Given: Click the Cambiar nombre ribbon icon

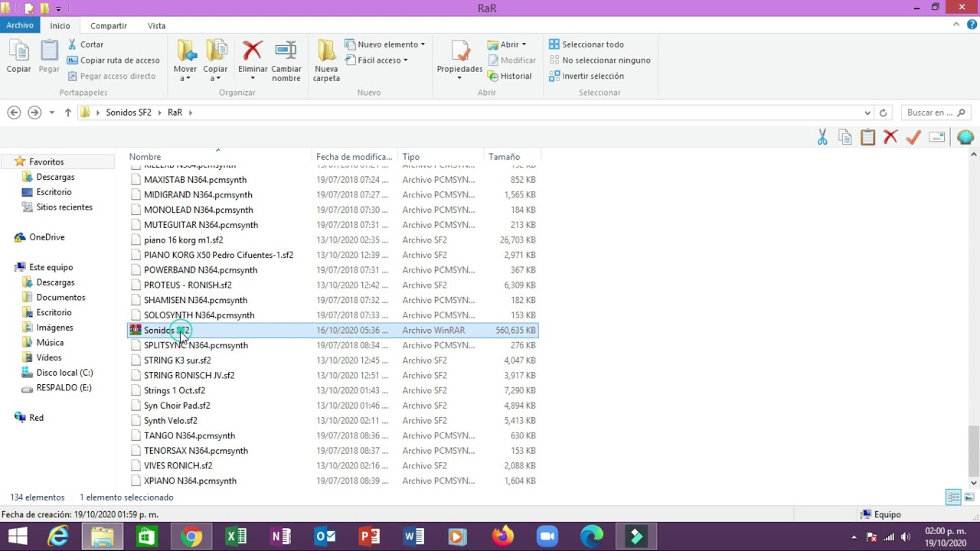Looking at the screenshot, I should point(286,52).
